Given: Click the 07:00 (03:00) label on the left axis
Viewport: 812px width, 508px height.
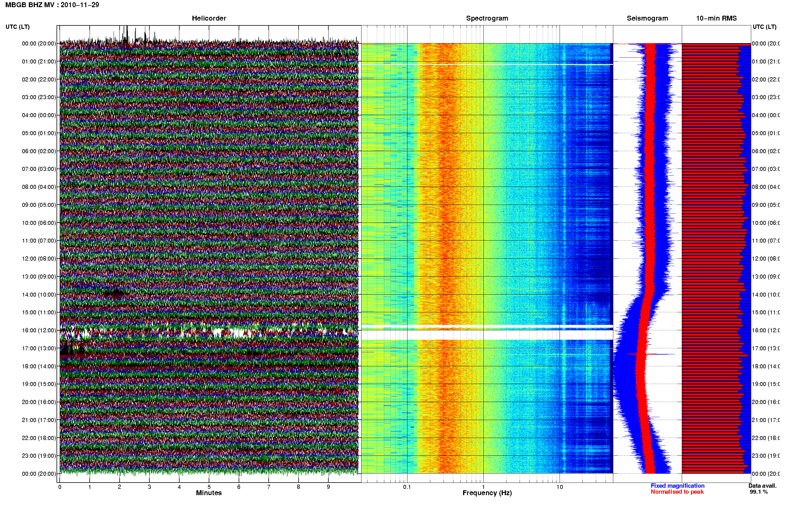Looking at the screenshot, I should click(x=39, y=169).
